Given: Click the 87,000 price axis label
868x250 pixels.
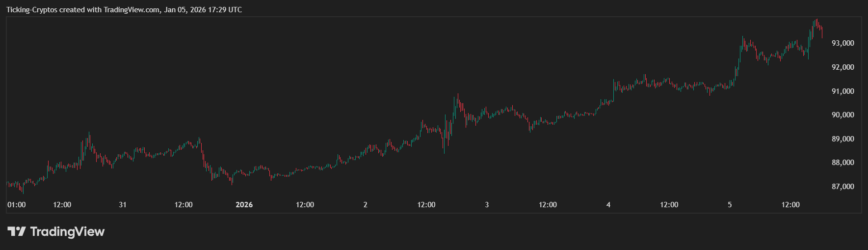Looking at the screenshot, I should click(842, 187).
